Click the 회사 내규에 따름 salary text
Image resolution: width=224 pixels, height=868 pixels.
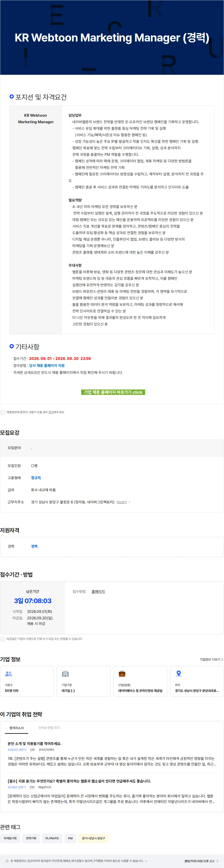pos(43,490)
